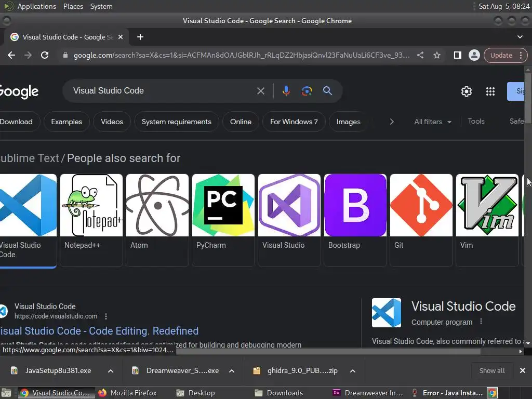Select the PyCharm card
The height and width of the screenshot is (399, 532).
[223, 220]
